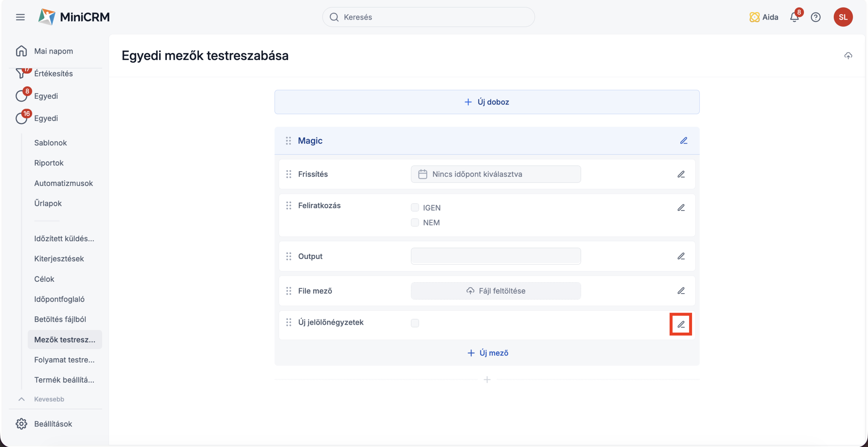Click the home icon for Mai napom
868x447 pixels.
[x=21, y=51]
